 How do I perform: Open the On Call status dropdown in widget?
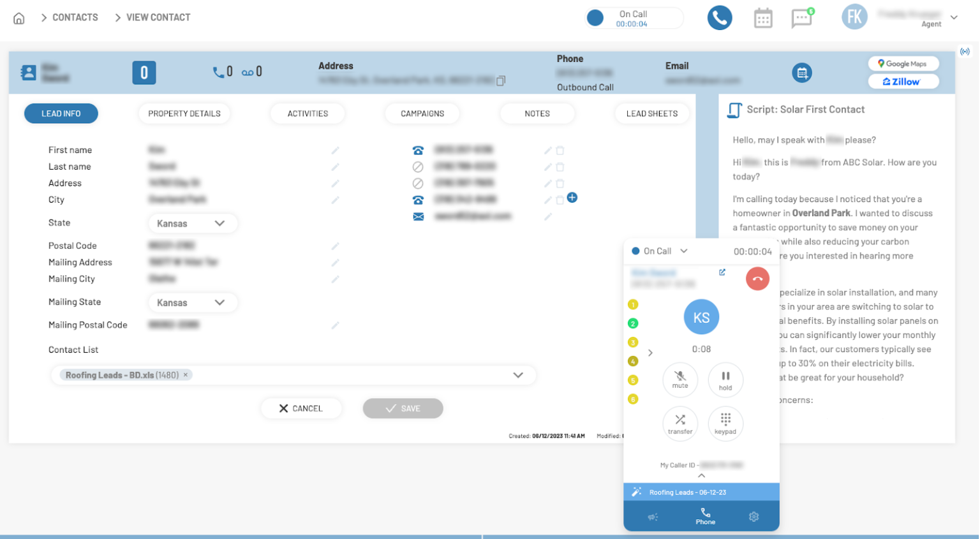point(683,251)
